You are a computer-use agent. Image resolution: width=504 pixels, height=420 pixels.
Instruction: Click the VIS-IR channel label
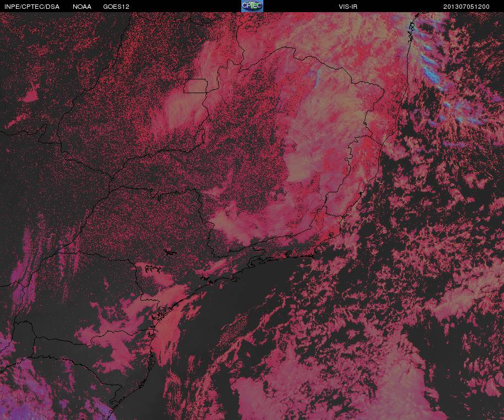click(348, 7)
